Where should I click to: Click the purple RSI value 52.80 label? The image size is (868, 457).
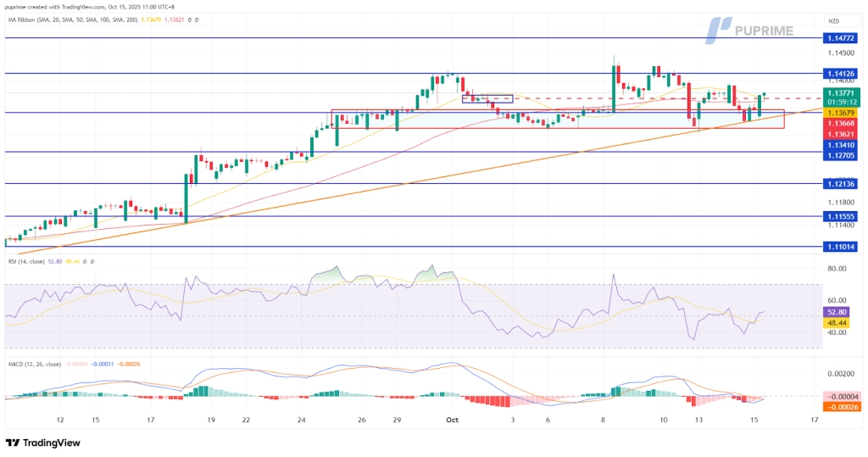841,313
